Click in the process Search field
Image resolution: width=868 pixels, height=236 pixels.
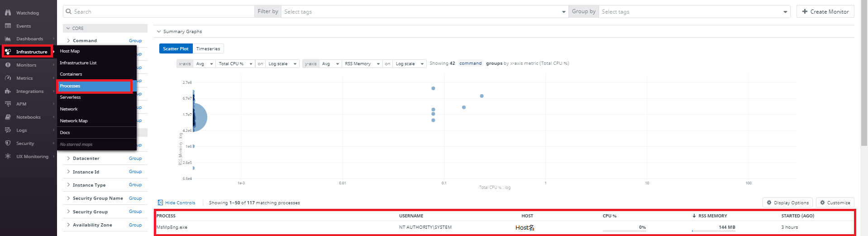click(x=158, y=11)
